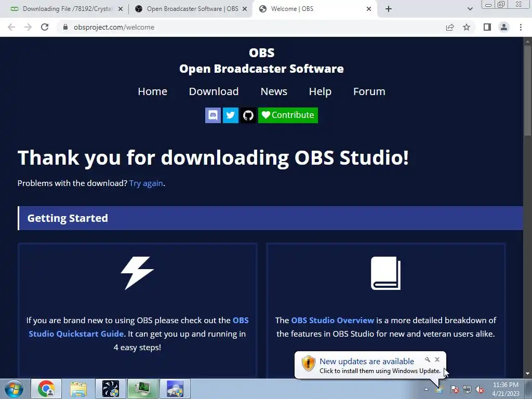
Task: Open the Twitter icon link
Action: click(230, 115)
